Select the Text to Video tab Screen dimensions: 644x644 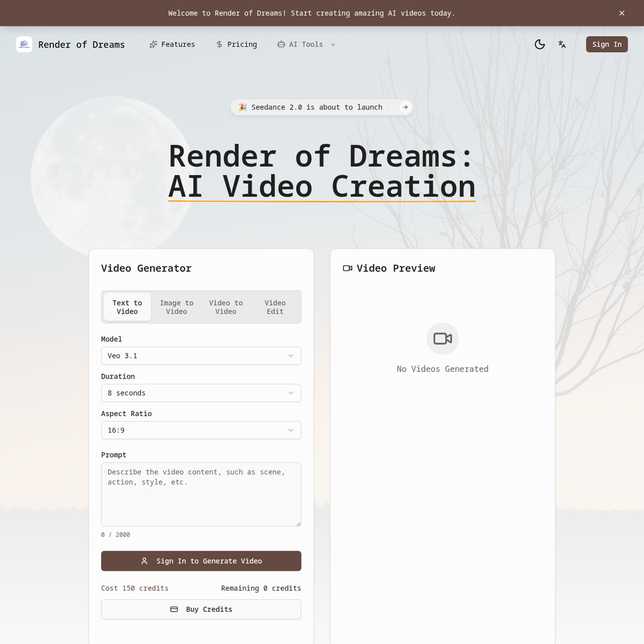[127, 307]
